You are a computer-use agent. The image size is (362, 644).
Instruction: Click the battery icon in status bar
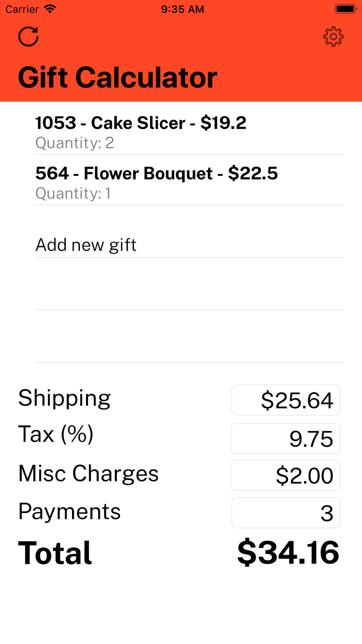[x=346, y=9]
